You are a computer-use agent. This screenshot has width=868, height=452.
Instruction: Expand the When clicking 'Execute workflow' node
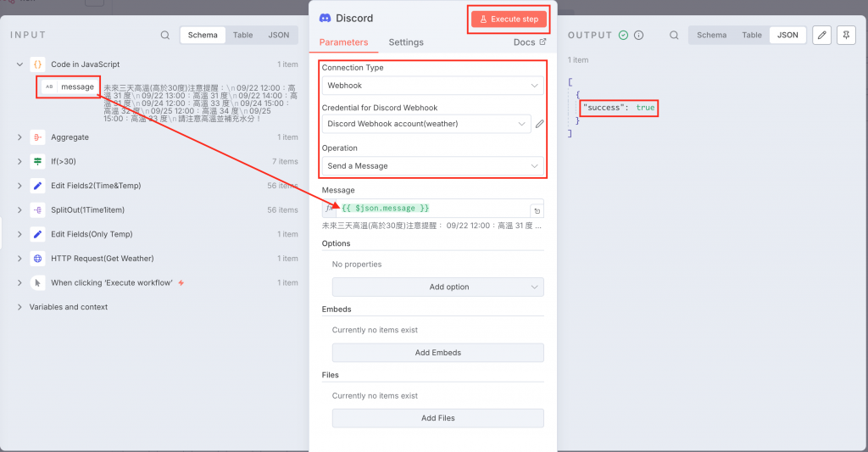[19, 283]
